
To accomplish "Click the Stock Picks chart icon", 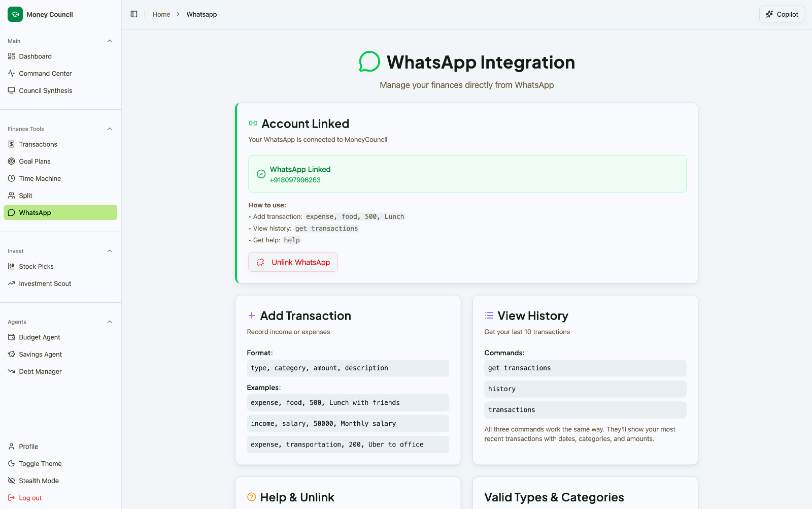I will pos(12,266).
